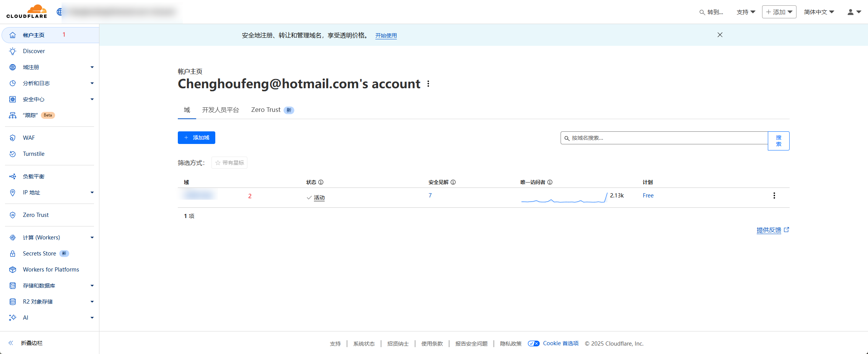Open Turnstile from the sidebar icon
The image size is (868, 354).
point(13,154)
